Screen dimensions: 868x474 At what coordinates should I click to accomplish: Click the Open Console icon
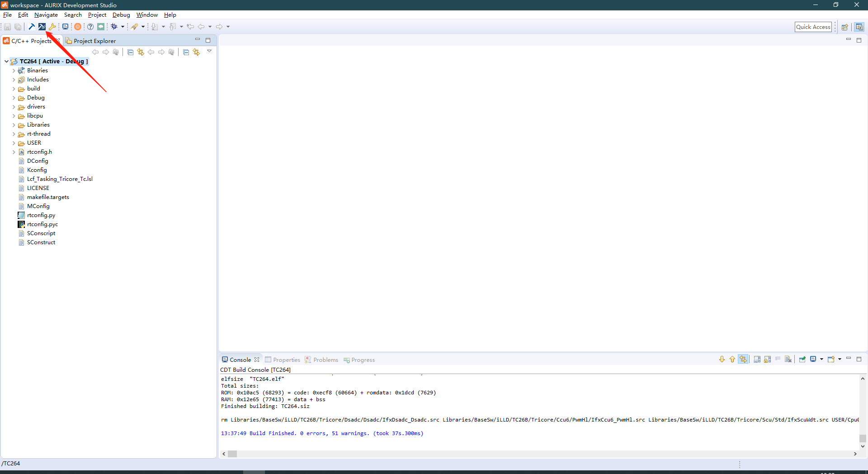831,360
